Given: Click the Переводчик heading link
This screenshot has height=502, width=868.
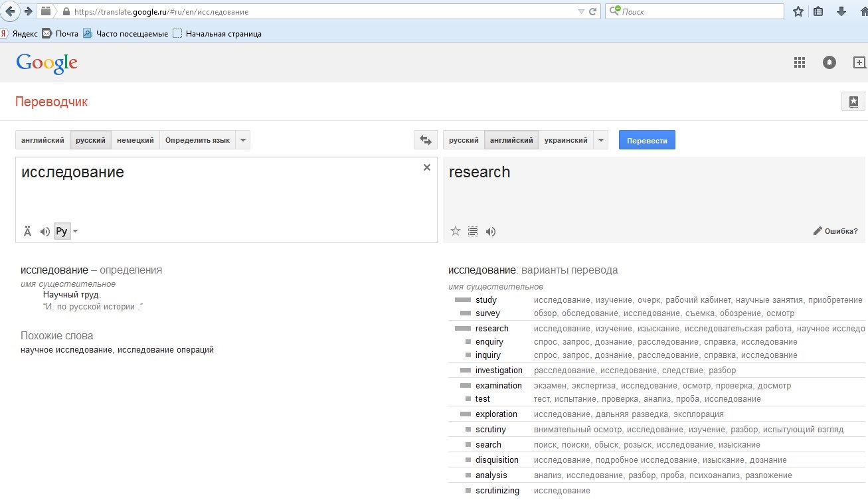Looking at the screenshot, I should 51,102.
